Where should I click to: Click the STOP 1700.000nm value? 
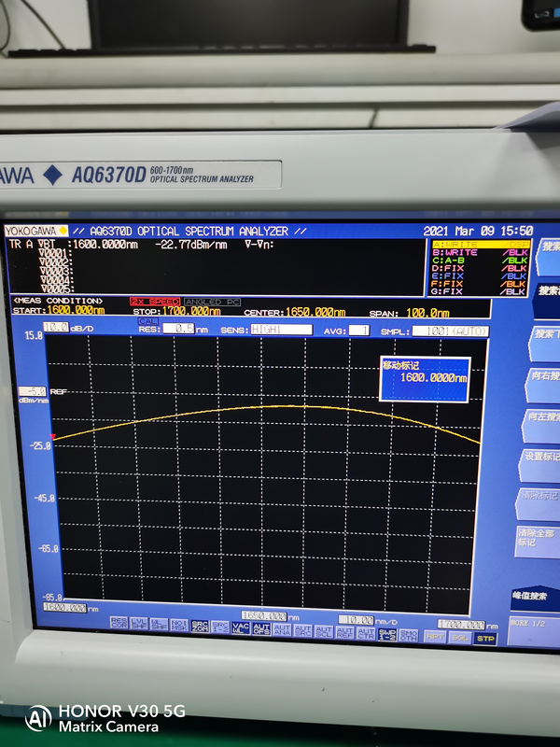[x=191, y=311]
